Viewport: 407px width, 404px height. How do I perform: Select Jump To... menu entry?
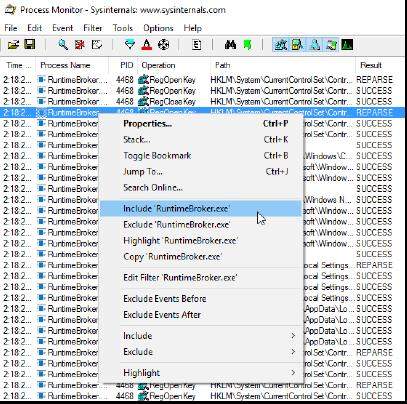[201, 172]
